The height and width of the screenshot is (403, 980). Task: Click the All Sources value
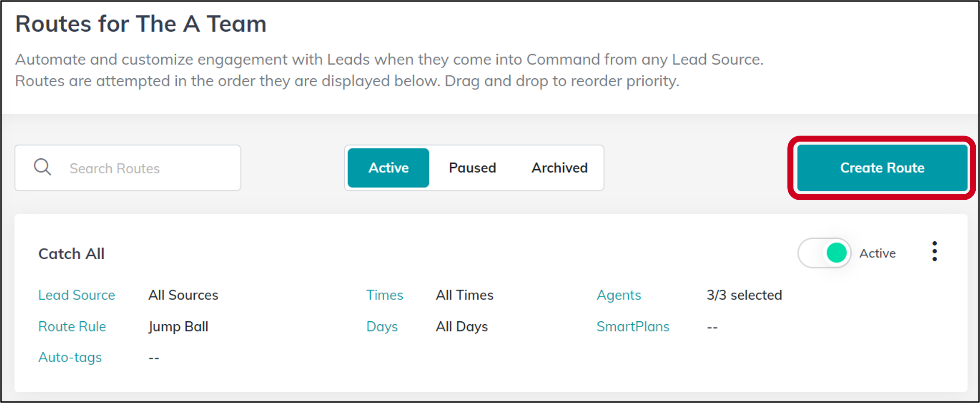coord(183,295)
